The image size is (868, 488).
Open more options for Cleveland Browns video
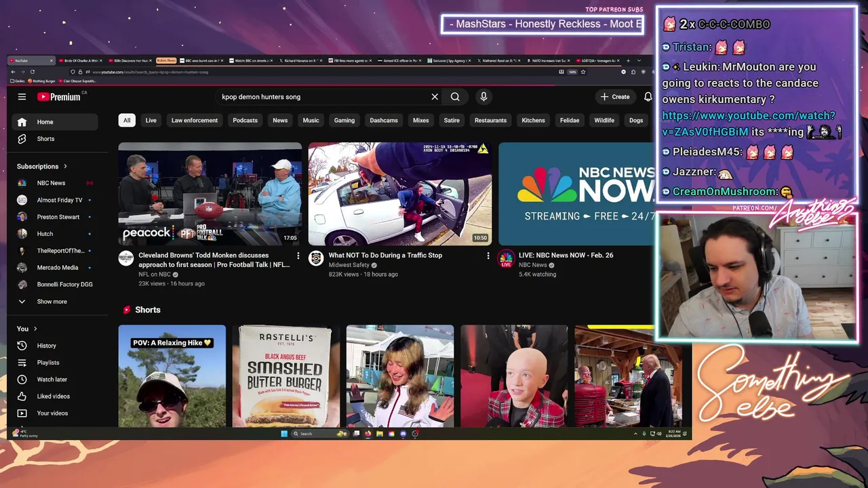tap(298, 256)
